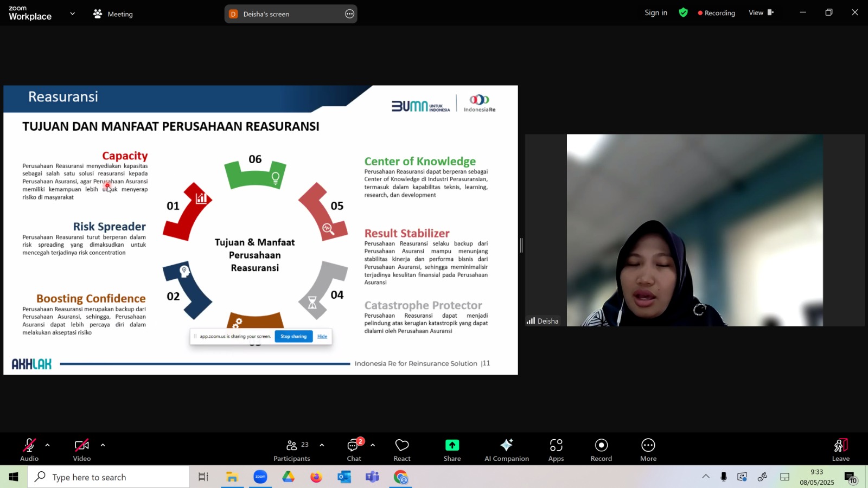The height and width of the screenshot is (488, 868).
Task: Click the green Share screen icon
Action: (452, 445)
